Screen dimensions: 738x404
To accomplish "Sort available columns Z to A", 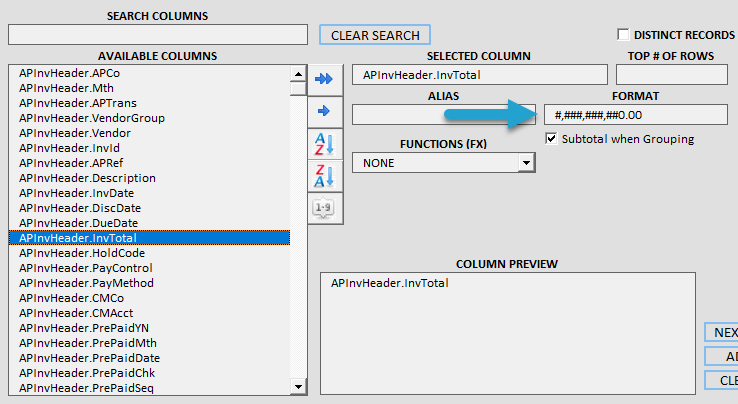I will (325, 176).
